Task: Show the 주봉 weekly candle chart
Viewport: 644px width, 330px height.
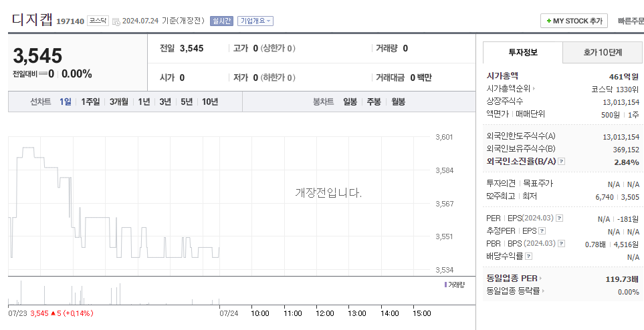Action: 374,102
